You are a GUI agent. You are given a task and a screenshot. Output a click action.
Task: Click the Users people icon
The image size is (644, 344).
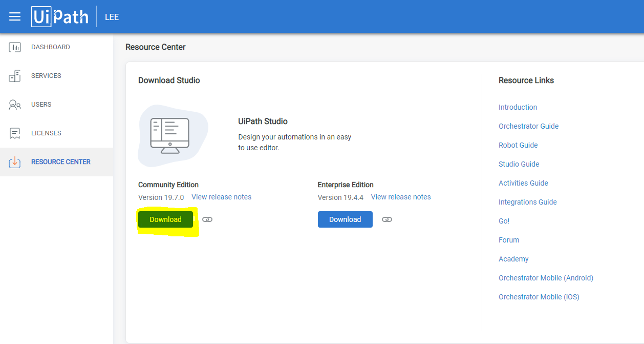click(x=15, y=105)
